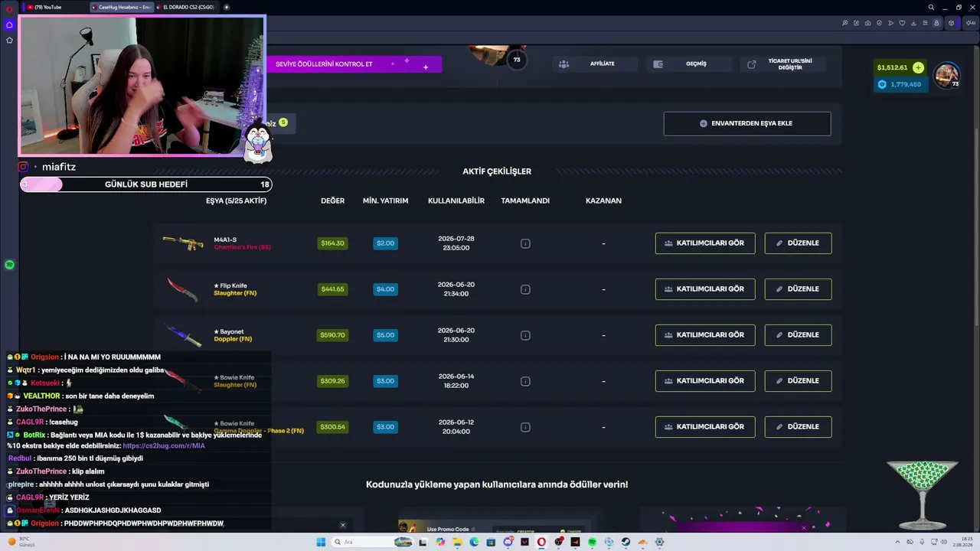Click the info icon in the $300.54 row
Image resolution: width=980 pixels, height=551 pixels.
point(525,427)
